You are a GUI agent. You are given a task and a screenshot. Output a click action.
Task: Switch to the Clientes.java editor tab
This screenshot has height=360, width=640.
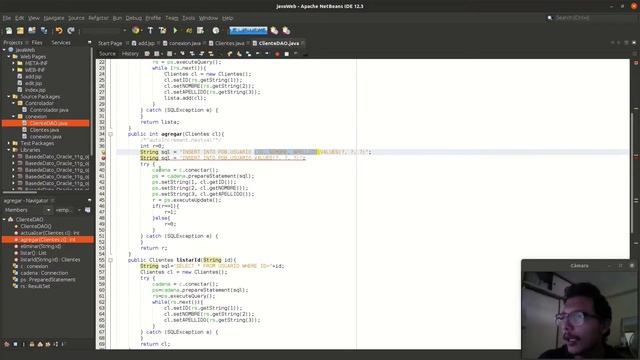tap(229, 43)
